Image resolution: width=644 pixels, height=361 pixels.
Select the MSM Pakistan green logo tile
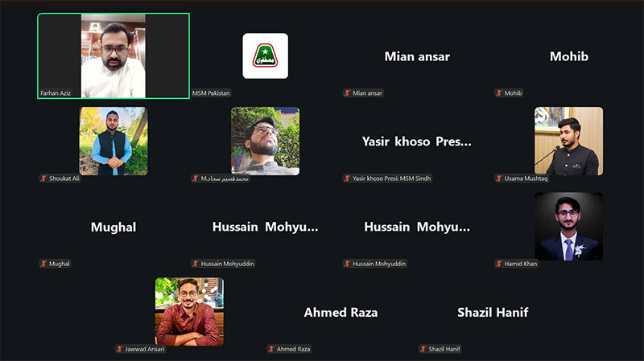click(266, 55)
